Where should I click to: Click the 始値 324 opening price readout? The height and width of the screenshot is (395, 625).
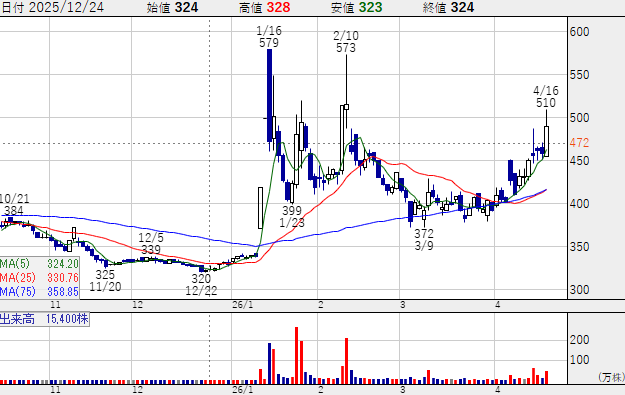(x=172, y=7)
